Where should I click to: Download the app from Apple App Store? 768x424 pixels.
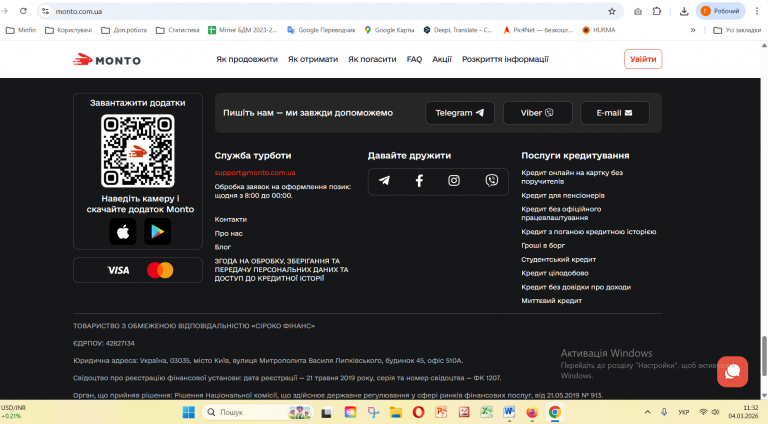pyautogui.click(x=123, y=231)
